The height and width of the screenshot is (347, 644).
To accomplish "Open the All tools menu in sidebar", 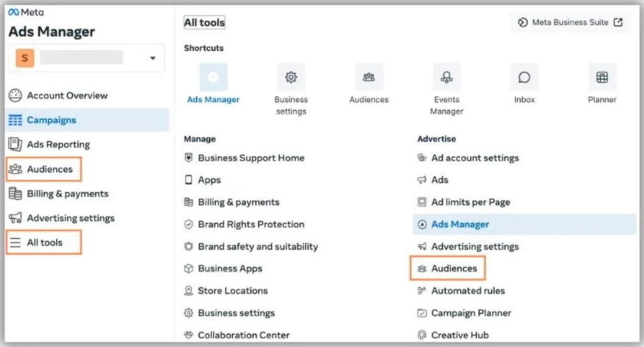I will [x=44, y=242].
